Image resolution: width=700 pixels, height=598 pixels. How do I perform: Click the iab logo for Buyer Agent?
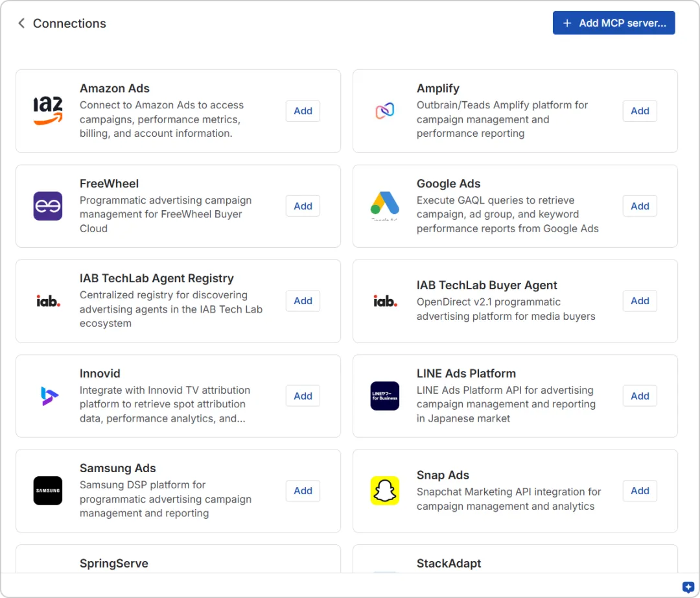385,301
